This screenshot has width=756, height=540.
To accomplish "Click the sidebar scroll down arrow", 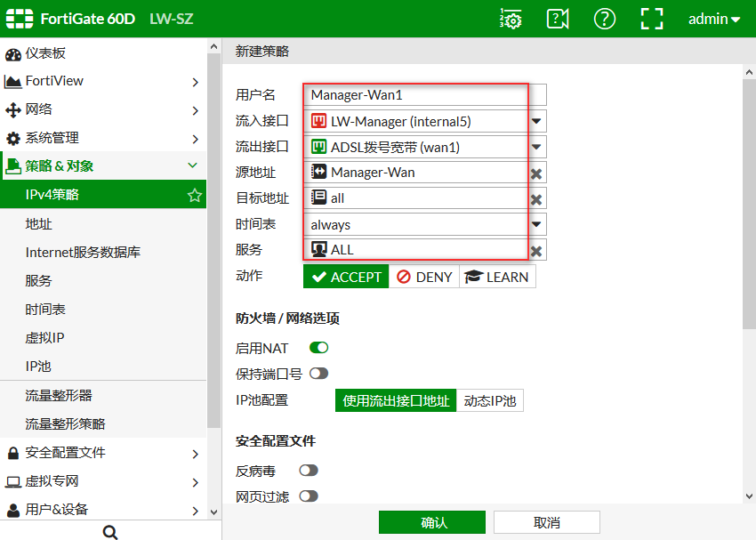I will click(x=214, y=512).
